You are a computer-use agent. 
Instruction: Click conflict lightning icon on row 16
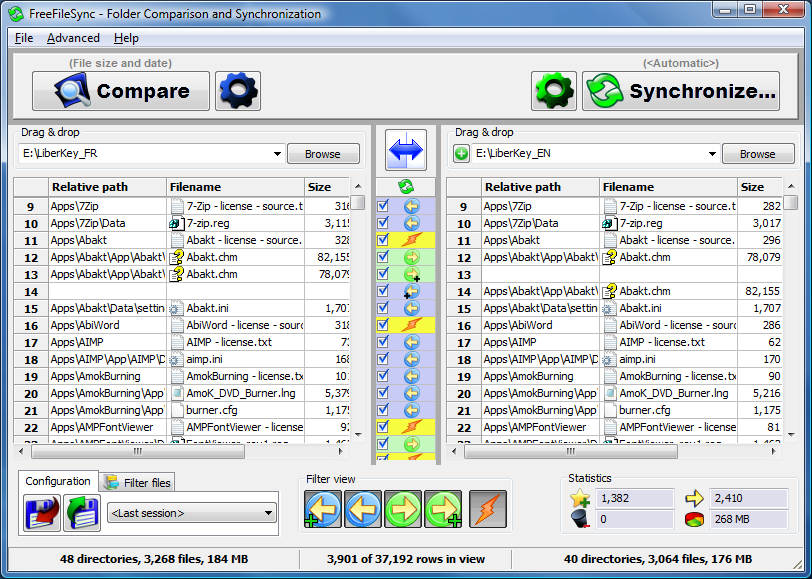[x=412, y=325]
